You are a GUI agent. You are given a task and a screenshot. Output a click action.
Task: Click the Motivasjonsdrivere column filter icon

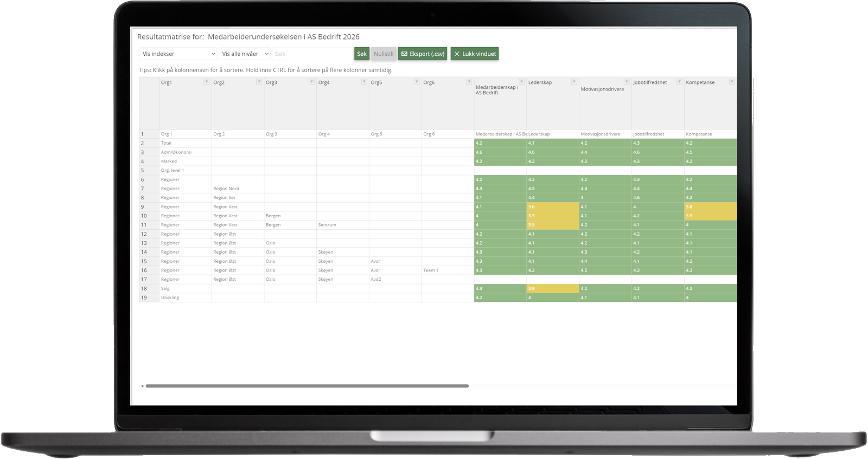[626, 82]
